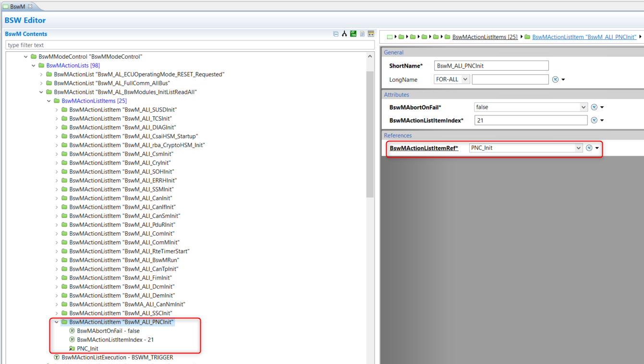644x364 pixels.
Task: Expand the BswM_ALI_TCSInit item
Action: point(57,119)
